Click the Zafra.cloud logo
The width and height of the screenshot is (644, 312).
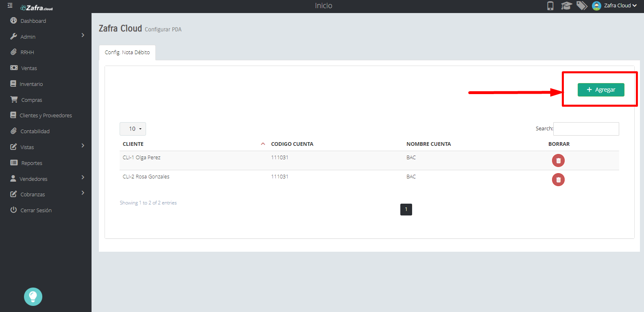37,8
